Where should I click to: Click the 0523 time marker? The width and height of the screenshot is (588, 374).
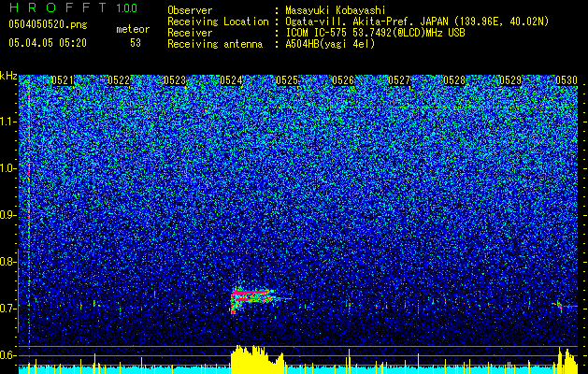175,80
